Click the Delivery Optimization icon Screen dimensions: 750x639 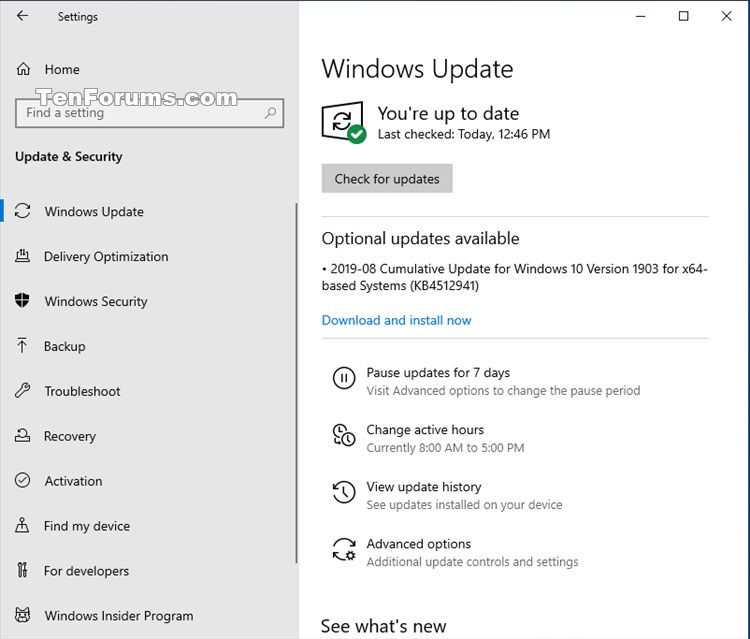(22, 256)
